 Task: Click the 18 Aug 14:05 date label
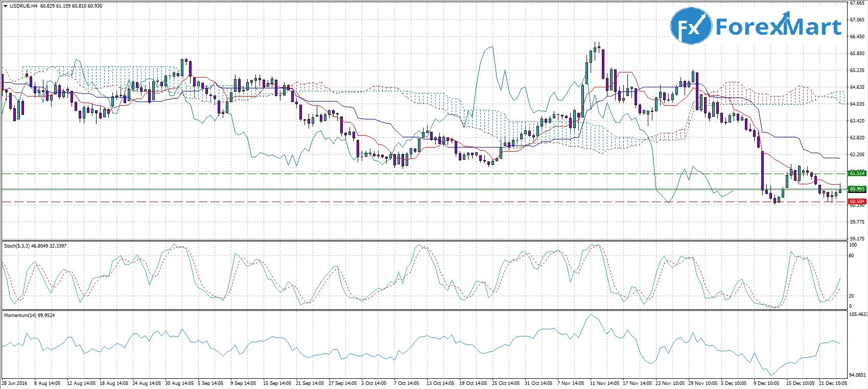(x=114, y=383)
